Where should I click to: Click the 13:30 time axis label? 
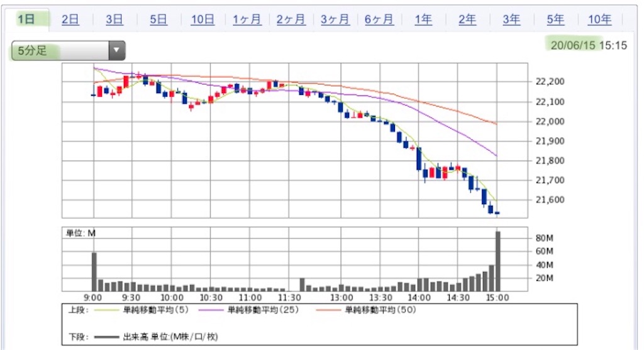coord(380,298)
